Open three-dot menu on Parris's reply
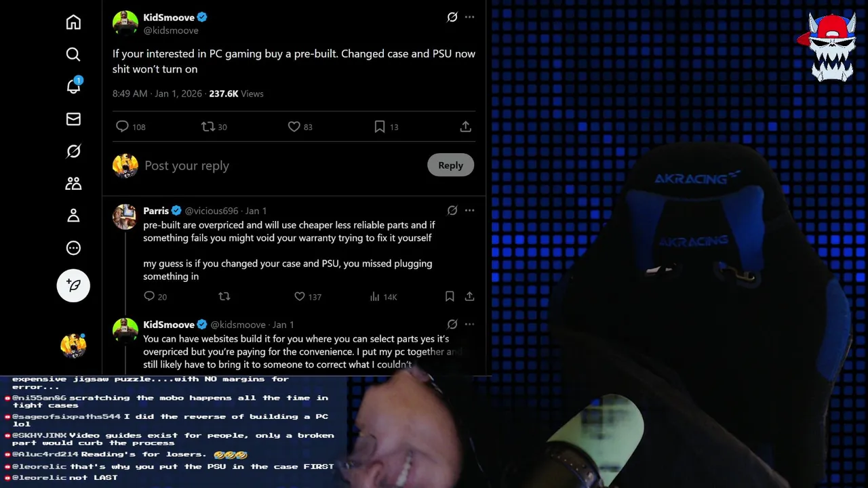This screenshot has width=868, height=488. [469, 210]
